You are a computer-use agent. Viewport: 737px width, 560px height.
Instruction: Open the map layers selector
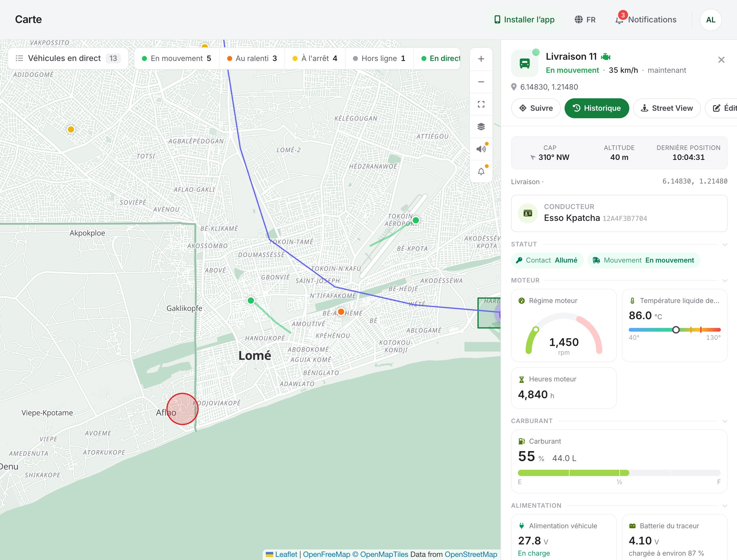[481, 127]
